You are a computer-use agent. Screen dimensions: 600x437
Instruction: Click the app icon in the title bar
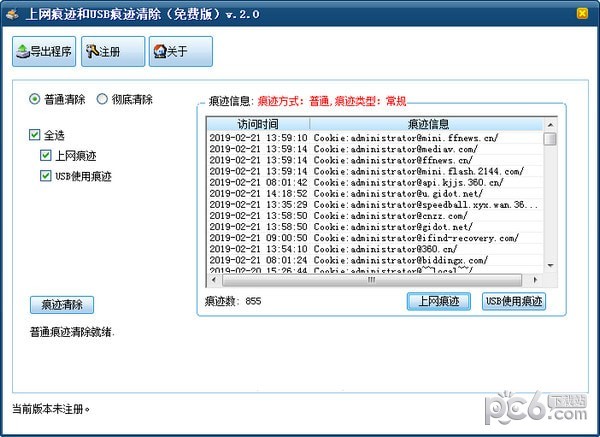[x=11, y=12]
